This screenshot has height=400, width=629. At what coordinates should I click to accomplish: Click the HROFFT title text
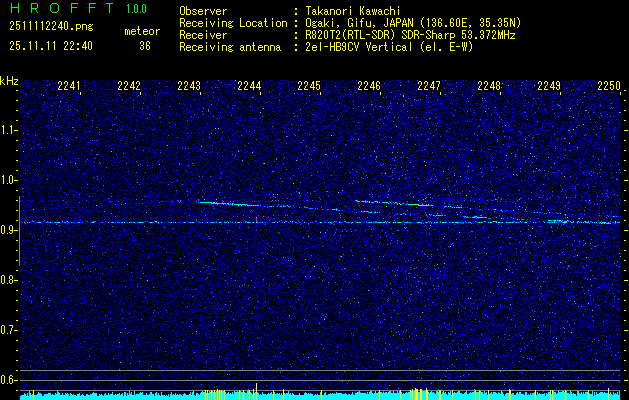coord(62,8)
